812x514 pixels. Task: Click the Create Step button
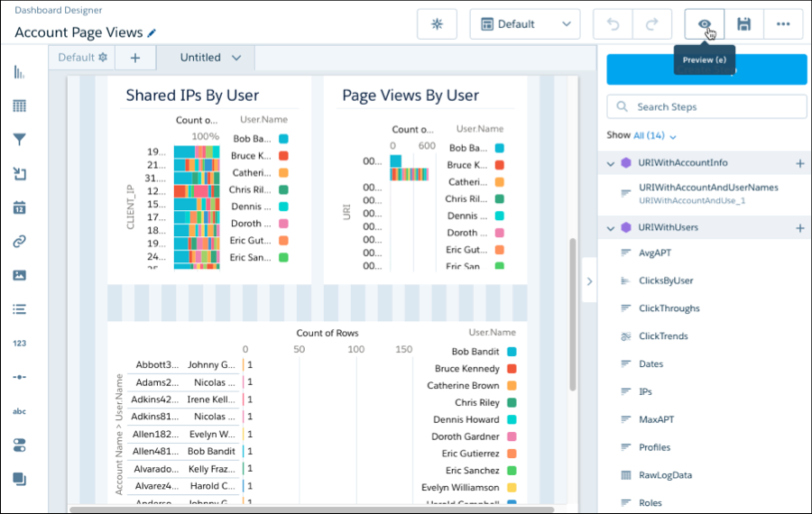coord(706,69)
